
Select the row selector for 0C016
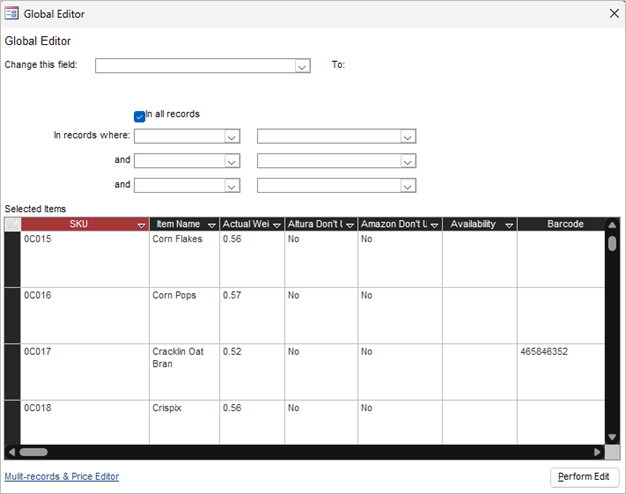(x=12, y=315)
